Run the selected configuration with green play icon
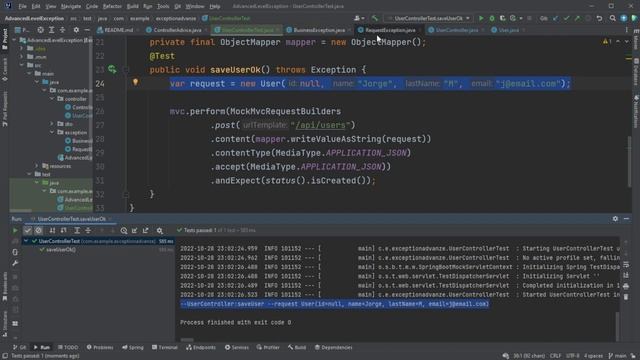 point(481,18)
